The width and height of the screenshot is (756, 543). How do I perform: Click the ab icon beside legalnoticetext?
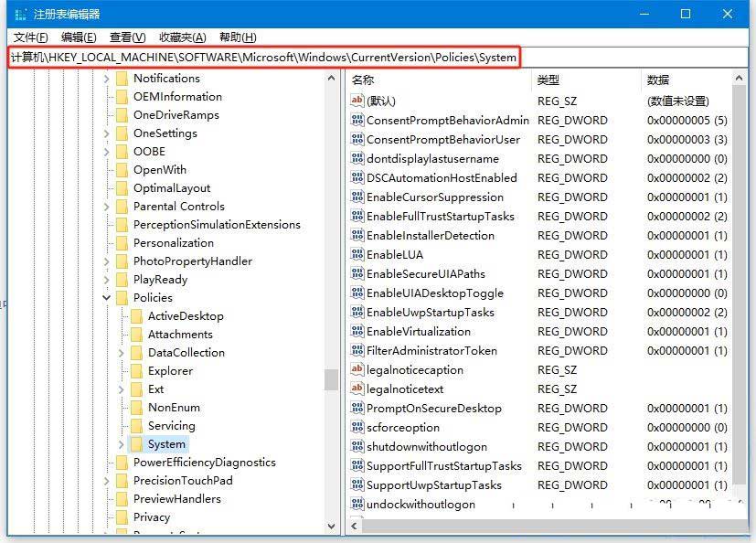[x=357, y=389]
